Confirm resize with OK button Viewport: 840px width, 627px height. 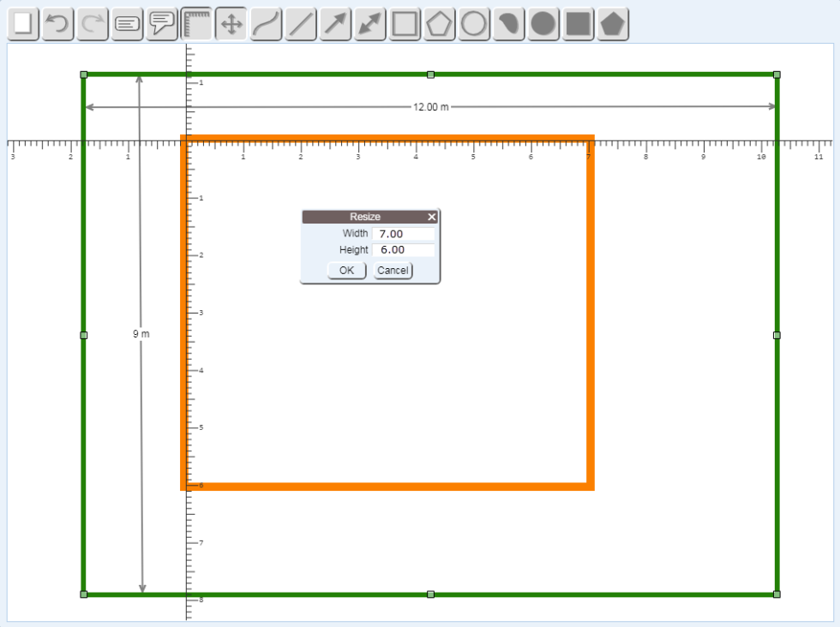coord(346,271)
